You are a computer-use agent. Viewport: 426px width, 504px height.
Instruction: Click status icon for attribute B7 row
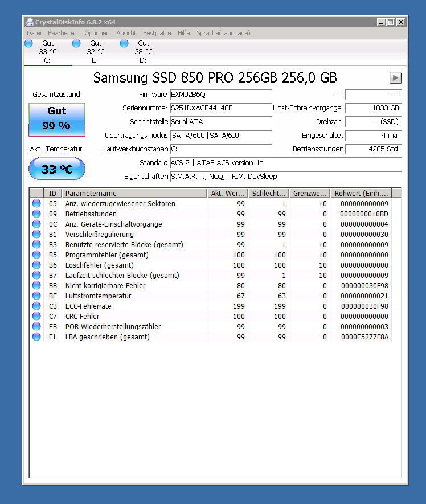[x=36, y=276]
